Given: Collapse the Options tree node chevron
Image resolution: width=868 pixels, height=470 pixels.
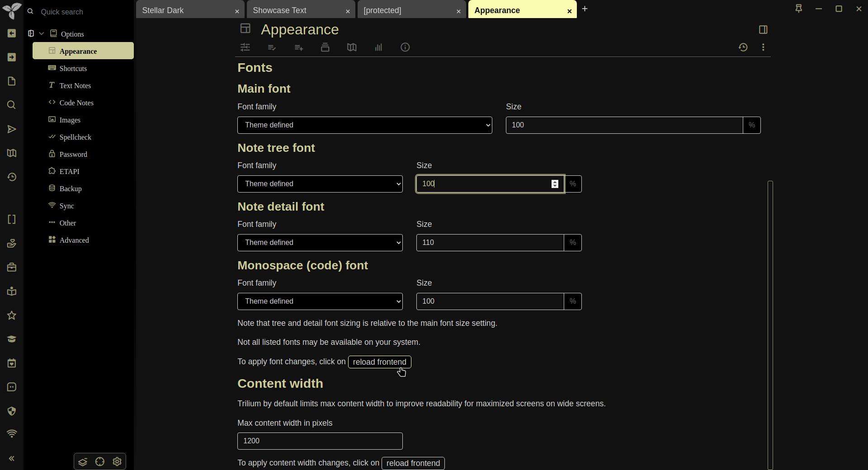Looking at the screenshot, I should coord(42,34).
